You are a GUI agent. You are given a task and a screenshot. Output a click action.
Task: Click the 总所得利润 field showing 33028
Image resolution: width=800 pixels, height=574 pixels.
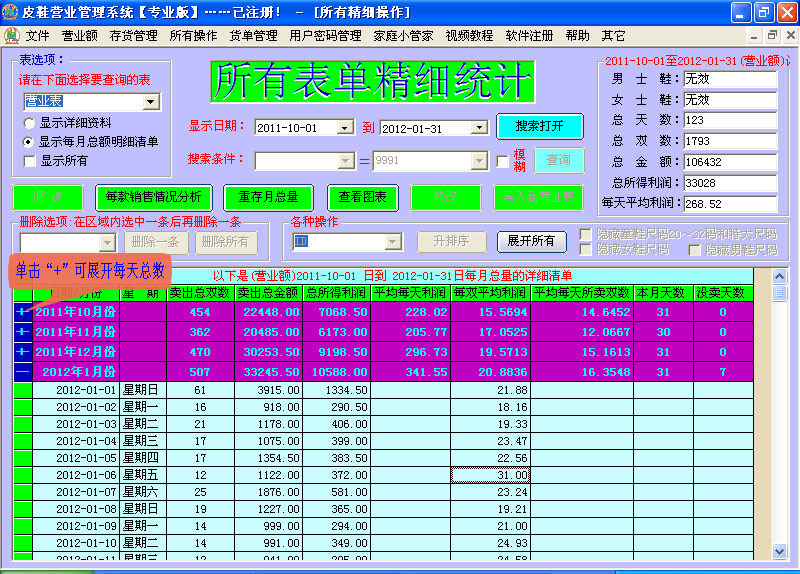click(x=730, y=183)
